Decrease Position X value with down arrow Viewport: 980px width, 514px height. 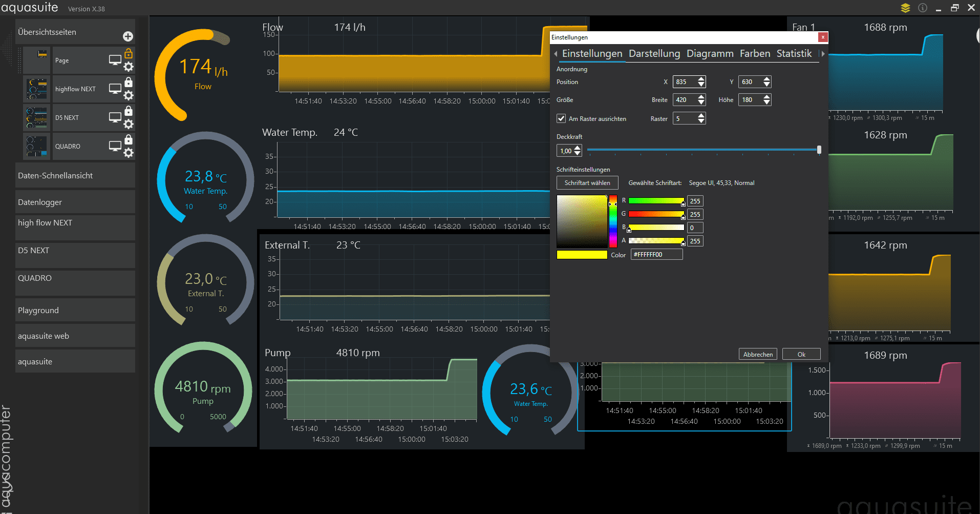click(701, 85)
